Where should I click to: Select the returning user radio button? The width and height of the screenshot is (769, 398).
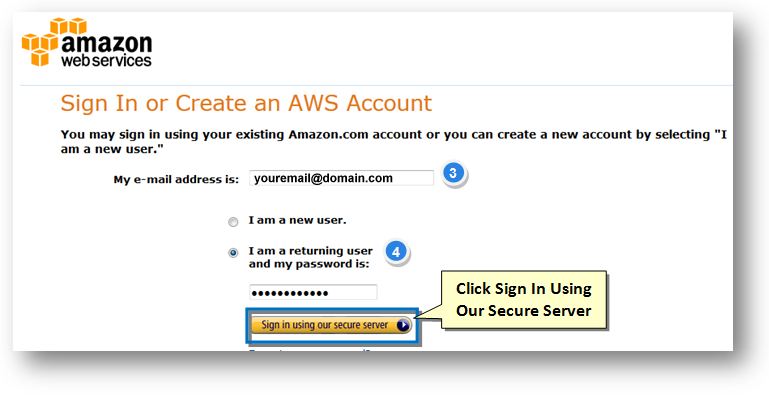tap(233, 253)
